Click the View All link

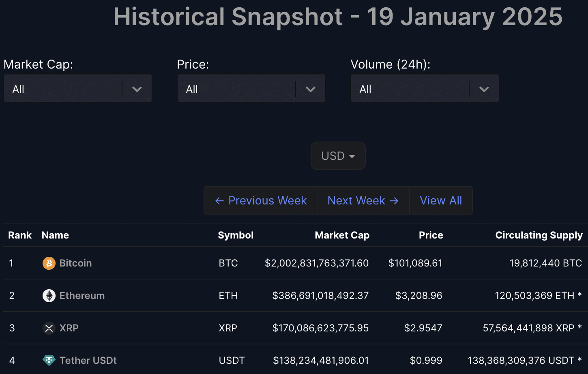coord(441,200)
